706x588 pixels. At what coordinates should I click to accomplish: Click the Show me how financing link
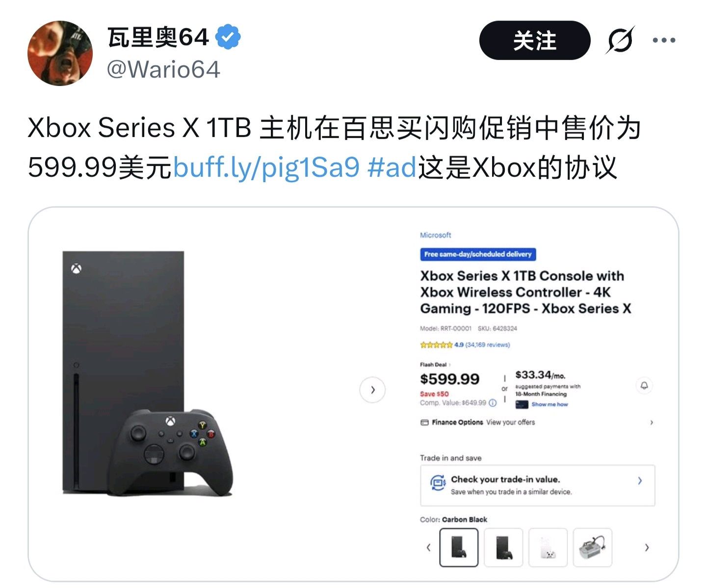549,404
